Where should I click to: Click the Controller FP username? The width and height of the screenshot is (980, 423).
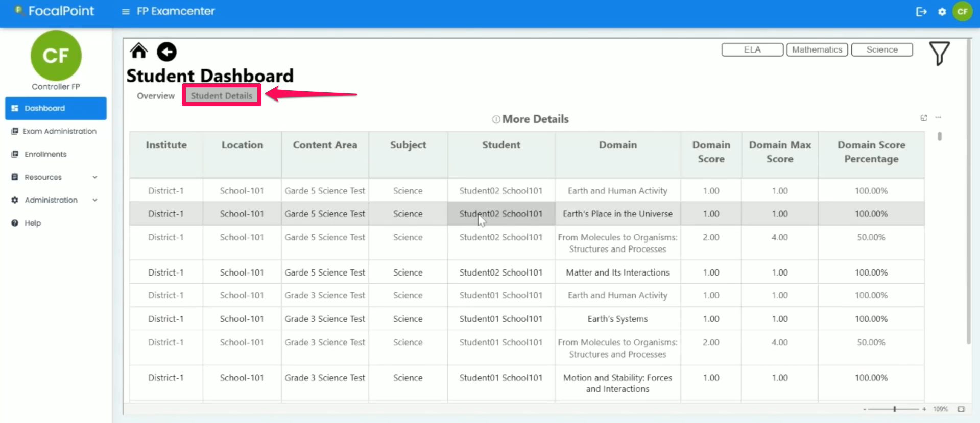(56, 87)
